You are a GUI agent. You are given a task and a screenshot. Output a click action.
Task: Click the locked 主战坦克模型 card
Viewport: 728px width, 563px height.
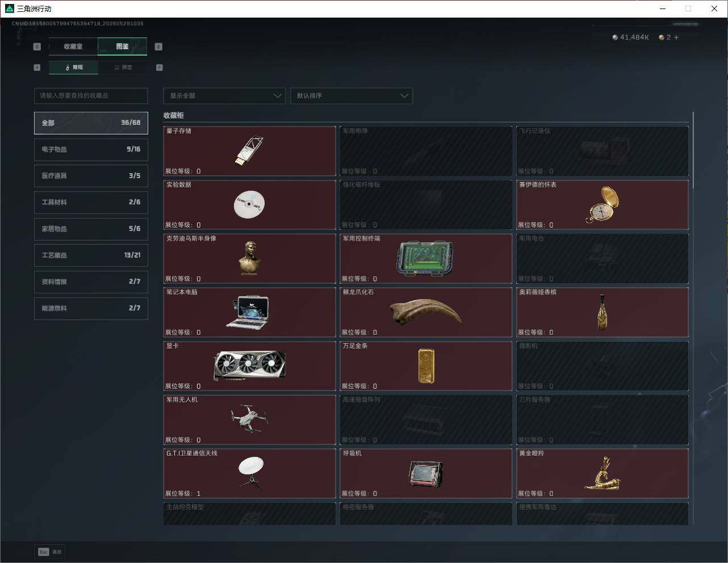click(249, 514)
